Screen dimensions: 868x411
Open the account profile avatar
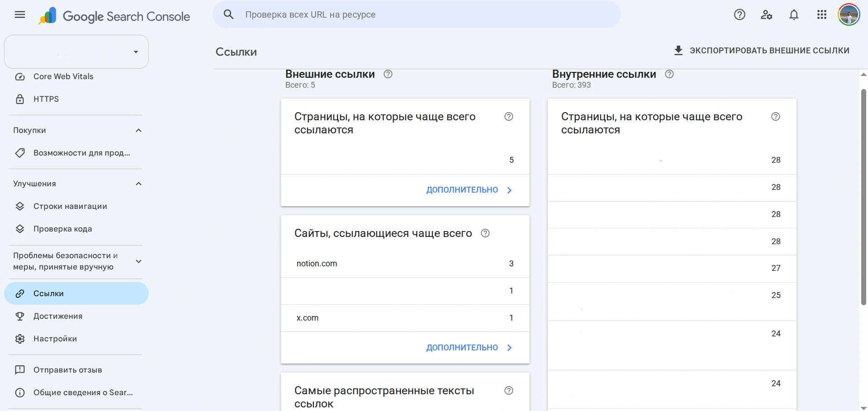point(849,15)
